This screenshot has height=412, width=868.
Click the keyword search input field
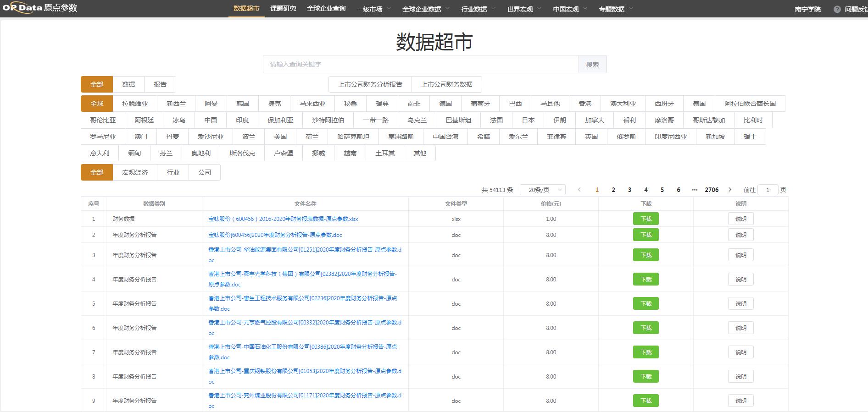[420, 65]
